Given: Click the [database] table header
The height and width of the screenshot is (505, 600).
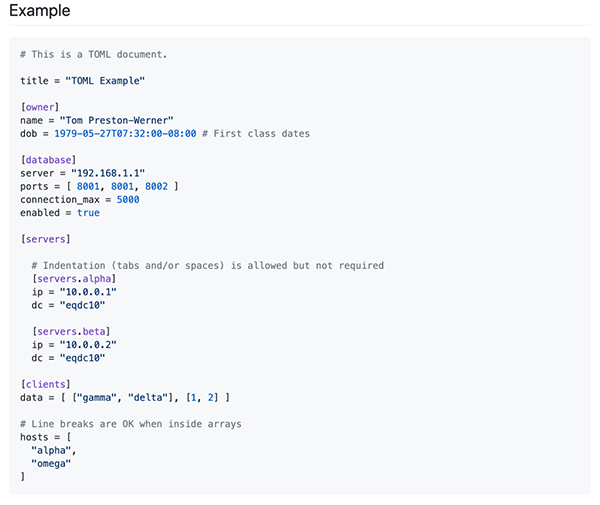Looking at the screenshot, I should [x=48, y=160].
